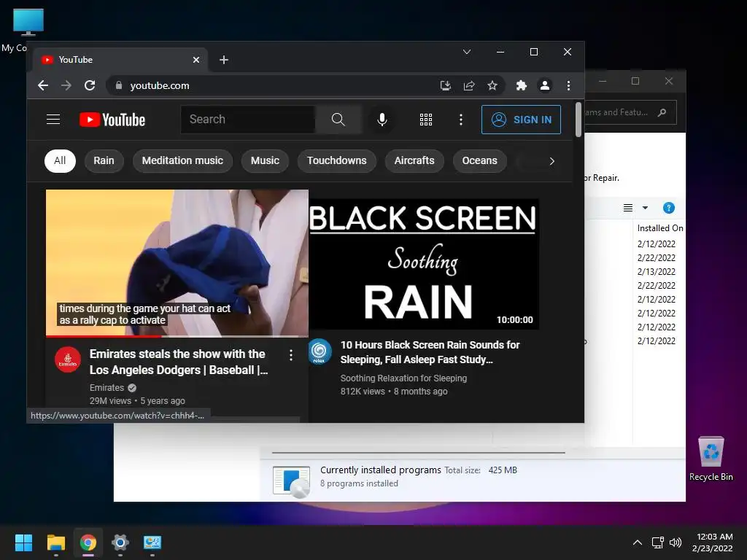Click the lock icon beside youtube.com

click(x=119, y=85)
